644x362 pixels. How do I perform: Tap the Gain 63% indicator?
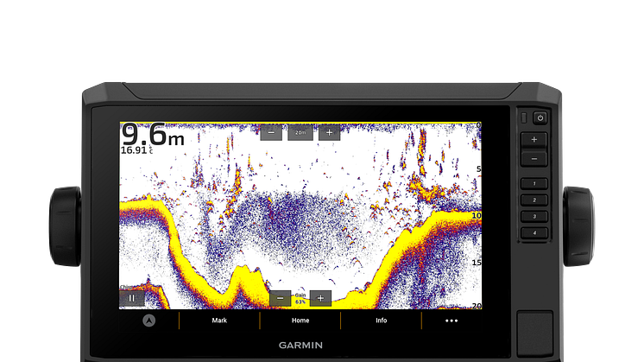click(300, 298)
